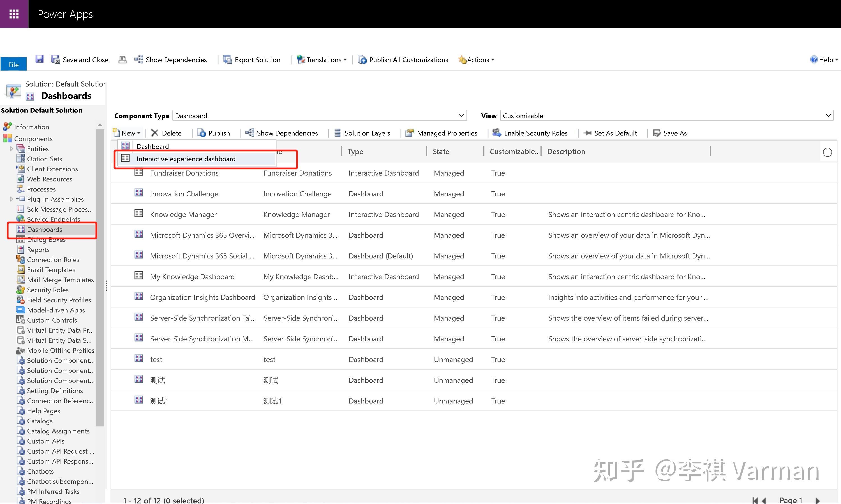Open the File tab
The width and height of the screenshot is (841, 504).
click(x=14, y=64)
